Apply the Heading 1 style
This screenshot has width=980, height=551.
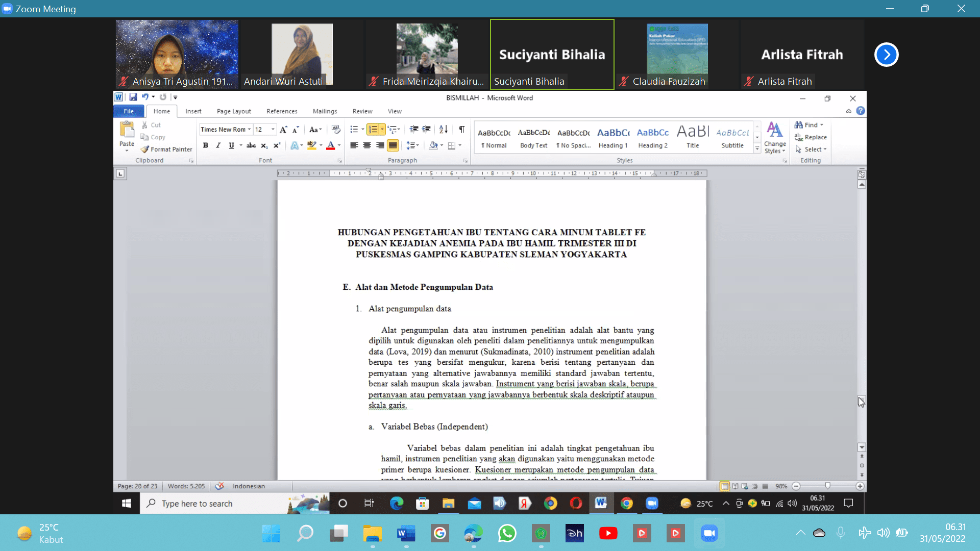613,138
